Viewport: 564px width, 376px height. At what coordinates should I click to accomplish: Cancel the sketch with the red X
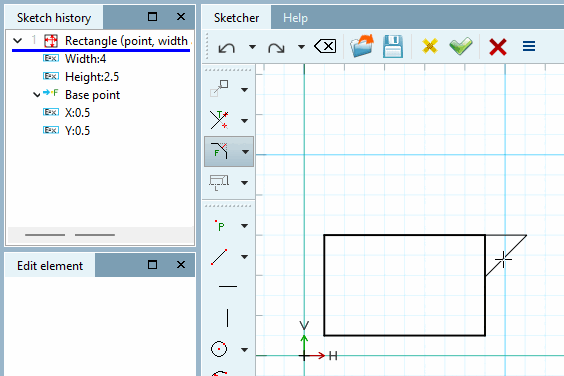(x=498, y=47)
